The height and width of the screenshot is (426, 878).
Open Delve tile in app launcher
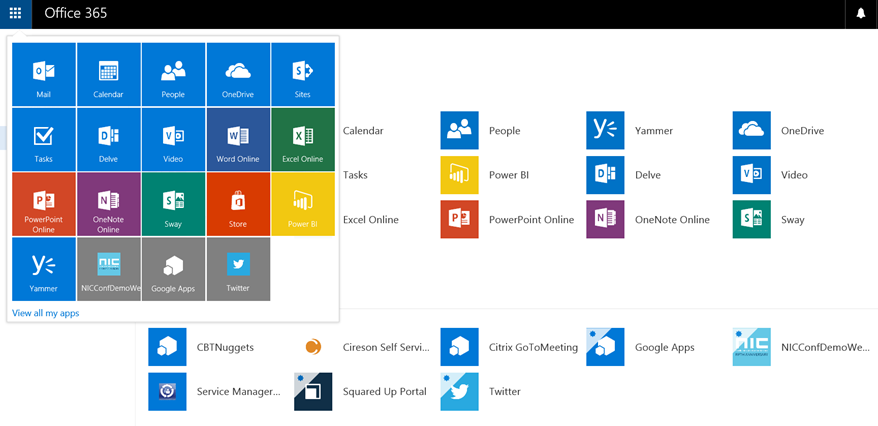click(x=109, y=139)
